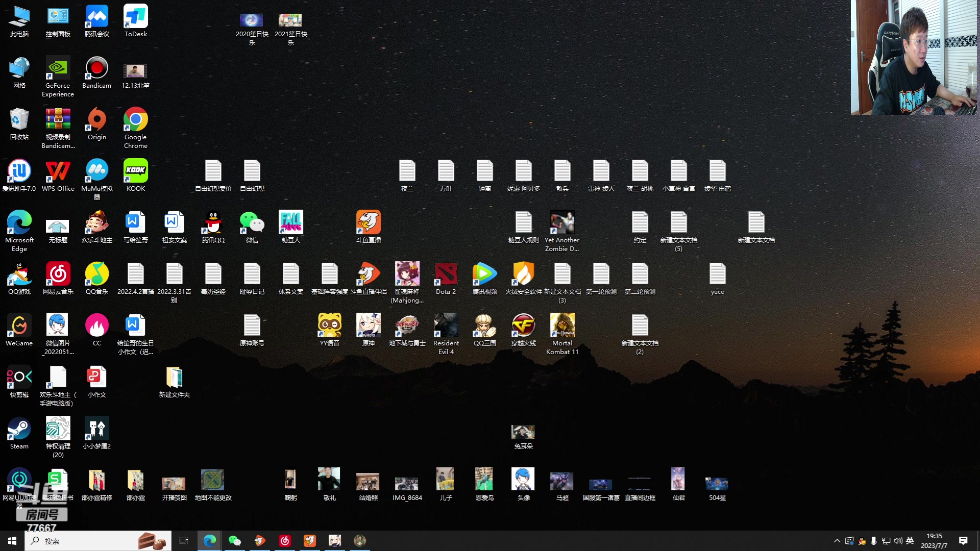This screenshot has width=980, height=551.
Task: Open the 祖安文案 Word document
Action: click(175, 227)
